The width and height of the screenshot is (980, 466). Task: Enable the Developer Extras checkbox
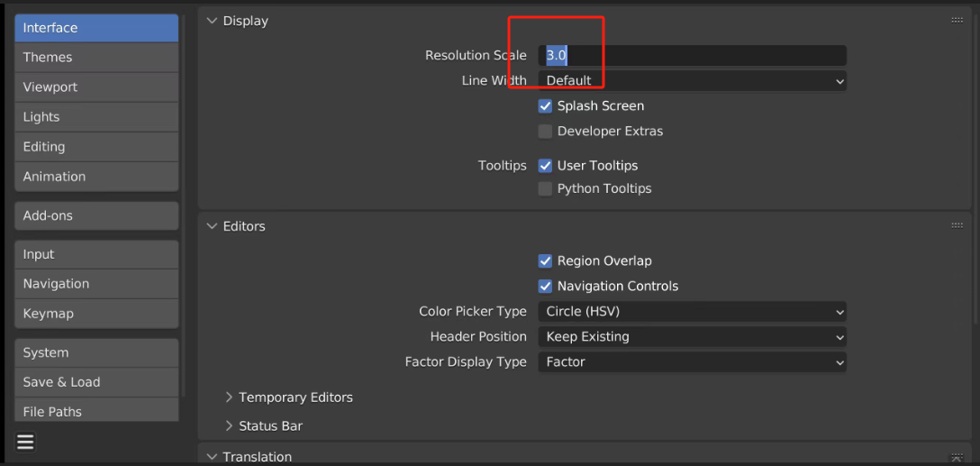[545, 132]
